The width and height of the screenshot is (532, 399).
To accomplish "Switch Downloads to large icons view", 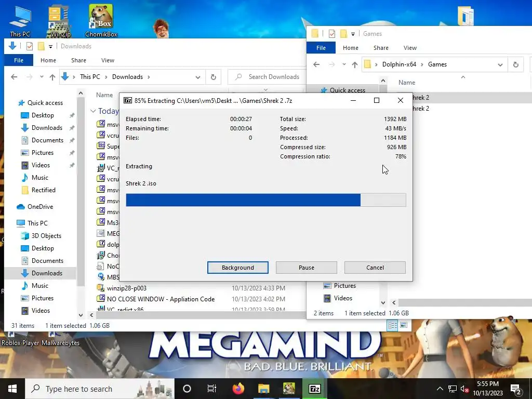I will [x=403, y=325].
